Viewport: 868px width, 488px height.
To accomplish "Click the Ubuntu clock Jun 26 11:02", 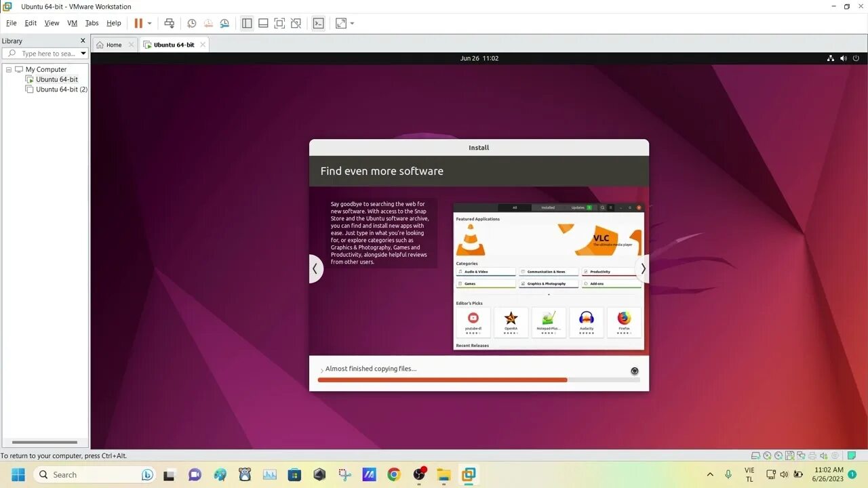I will (x=479, y=58).
